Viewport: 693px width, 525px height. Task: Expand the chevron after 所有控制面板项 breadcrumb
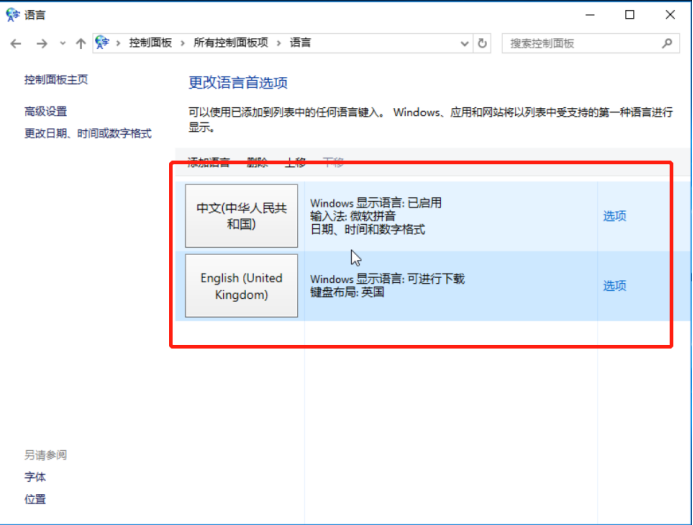click(278, 43)
